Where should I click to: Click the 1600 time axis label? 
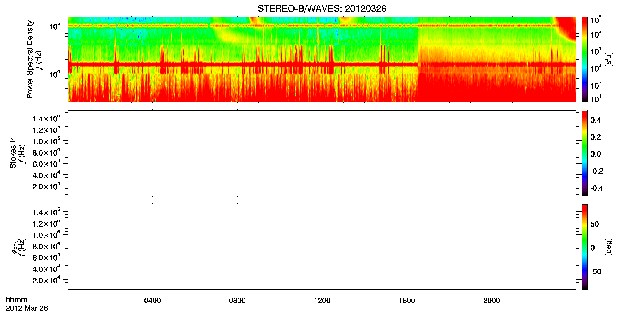(x=407, y=301)
